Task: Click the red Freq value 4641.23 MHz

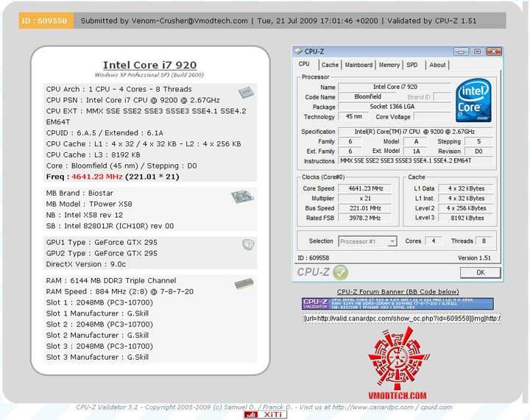Action: coord(97,177)
